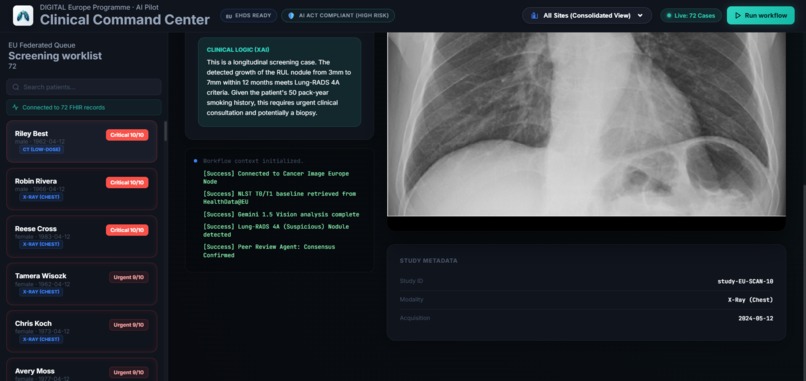Click log line Lung-RADS 4A (Suspicious) Nodule detected
Screen dimensions: 806x381
coord(276,230)
